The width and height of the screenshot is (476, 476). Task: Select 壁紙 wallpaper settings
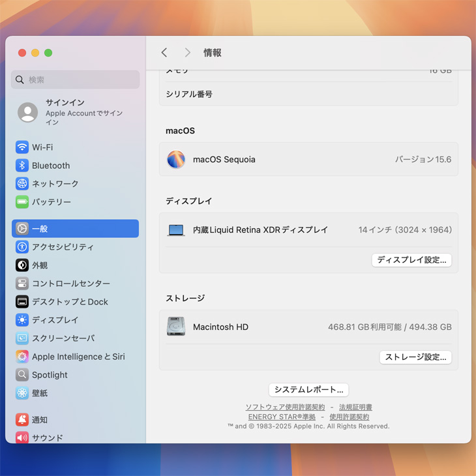(x=40, y=393)
